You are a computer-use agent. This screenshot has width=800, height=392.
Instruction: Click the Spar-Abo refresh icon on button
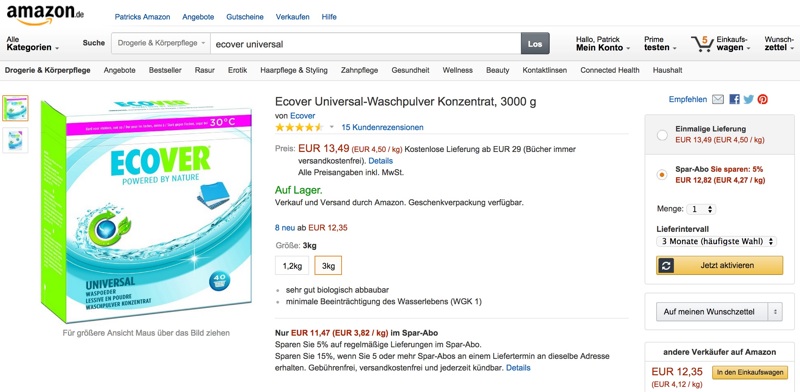(x=666, y=265)
